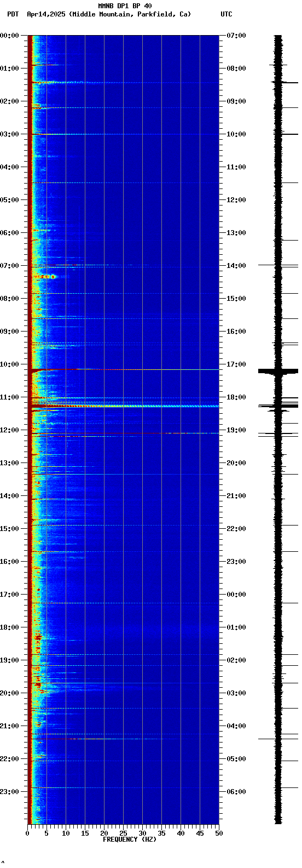The width and height of the screenshot is (302, 868).
Task: Click the 20:00 UTC time label
Action: (236, 463)
